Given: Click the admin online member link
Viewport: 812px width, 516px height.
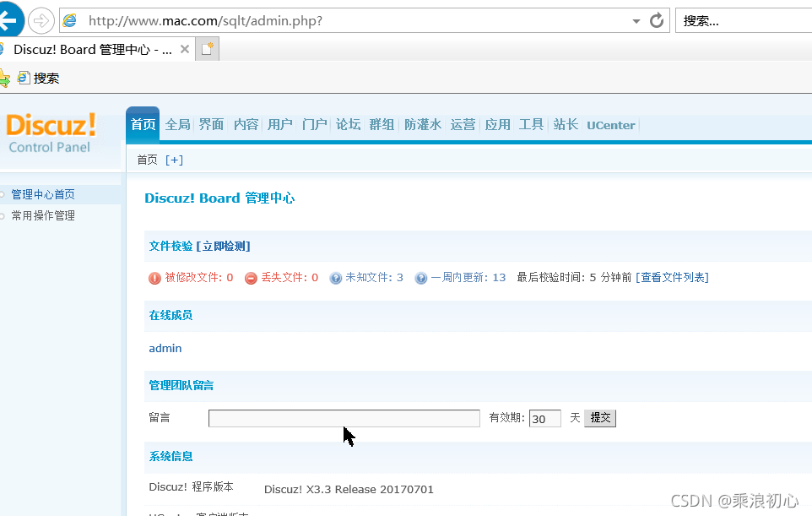Looking at the screenshot, I should point(165,348).
